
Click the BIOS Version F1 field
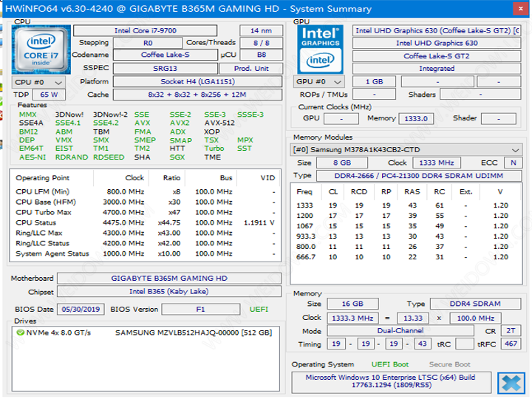click(200, 310)
